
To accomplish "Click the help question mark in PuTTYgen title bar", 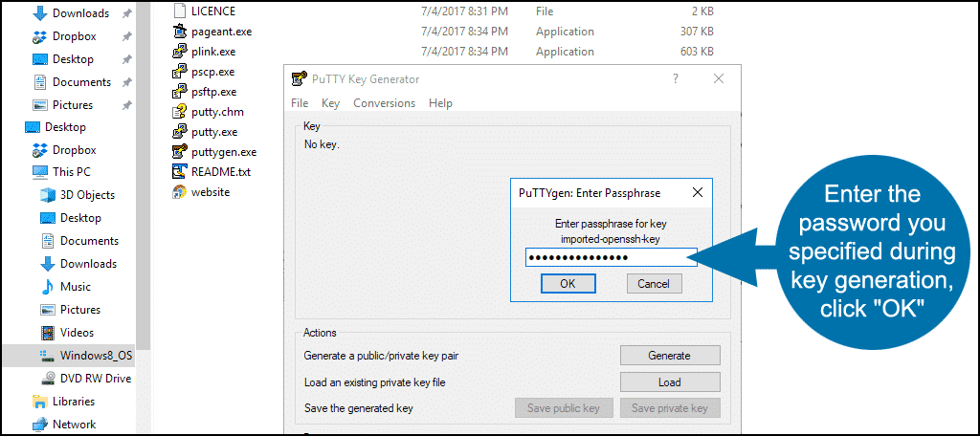I will 676,78.
